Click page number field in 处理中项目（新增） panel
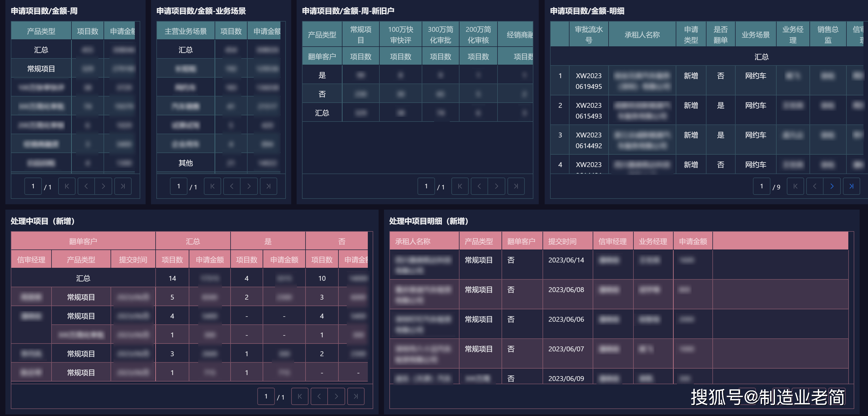This screenshot has width=868, height=416. tap(266, 396)
